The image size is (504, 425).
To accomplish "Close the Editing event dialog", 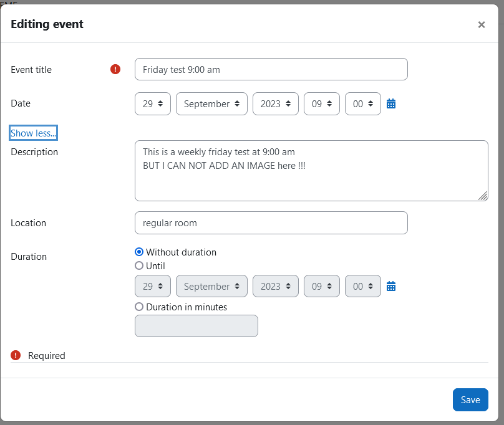I will (481, 25).
